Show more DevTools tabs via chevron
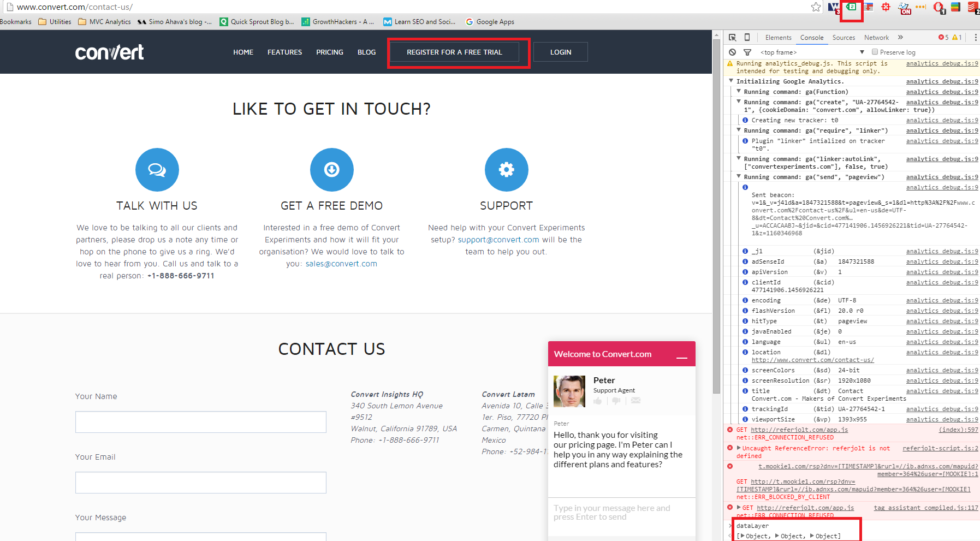 coord(900,38)
